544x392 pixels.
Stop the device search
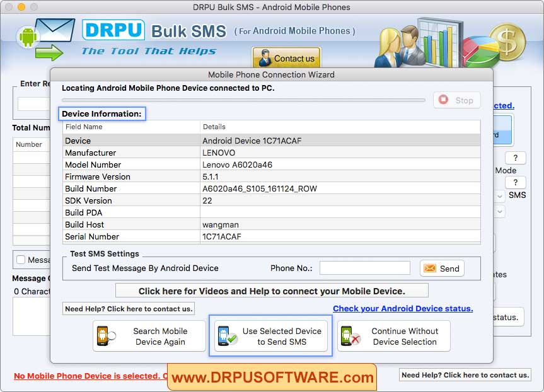[456, 100]
